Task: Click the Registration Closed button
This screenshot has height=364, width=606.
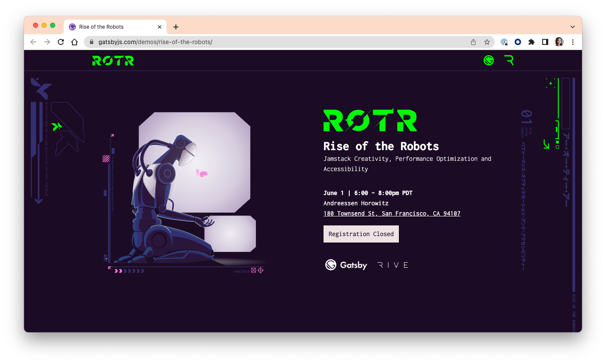Action: pyautogui.click(x=361, y=234)
